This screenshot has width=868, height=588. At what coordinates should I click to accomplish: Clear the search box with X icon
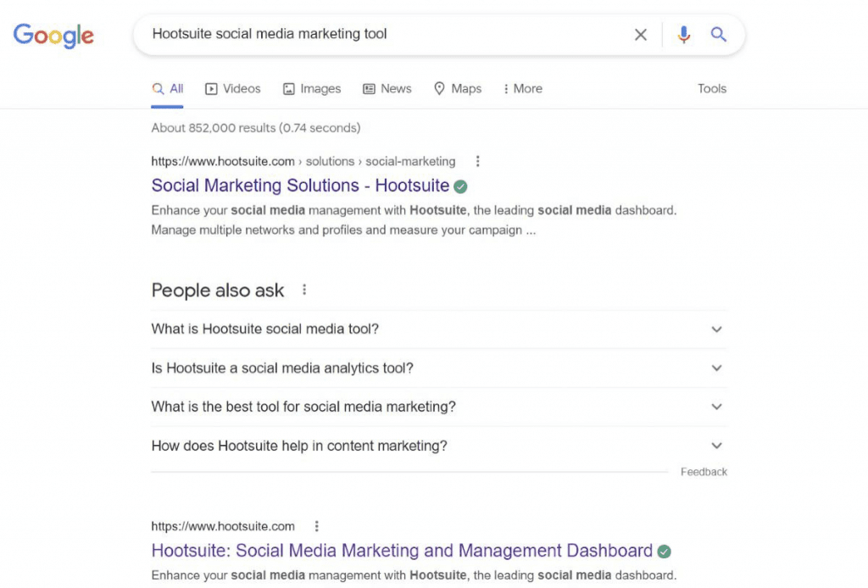(641, 34)
